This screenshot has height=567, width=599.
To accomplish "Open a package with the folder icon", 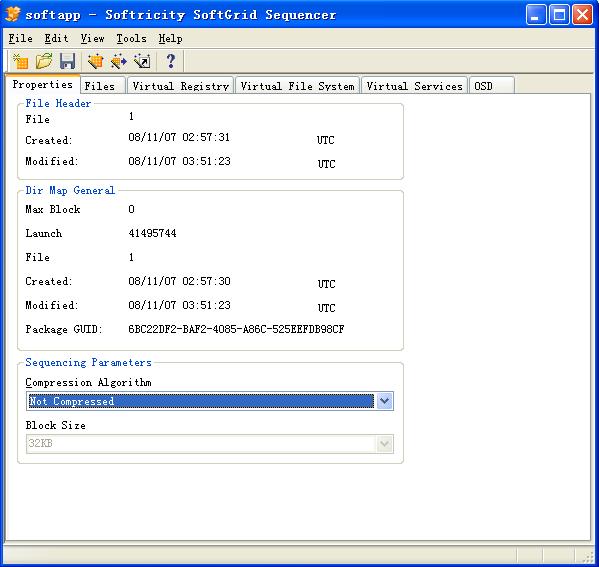I will tap(44, 61).
